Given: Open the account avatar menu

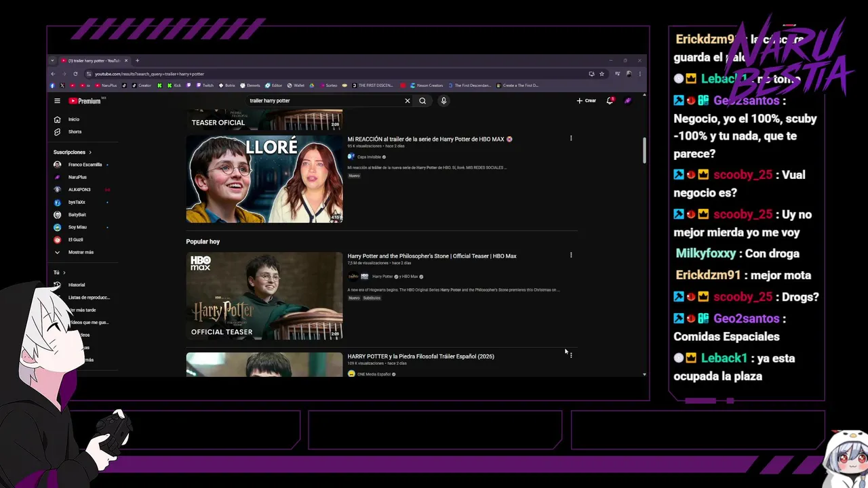Looking at the screenshot, I should tap(628, 101).
